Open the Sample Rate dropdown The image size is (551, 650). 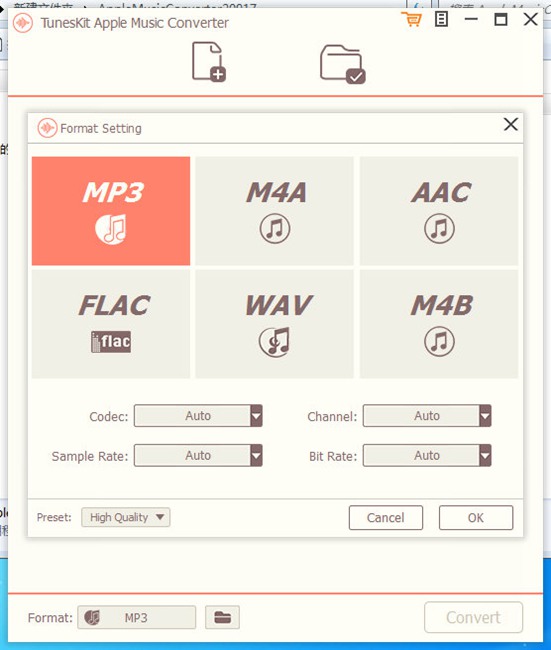[198, 456]
